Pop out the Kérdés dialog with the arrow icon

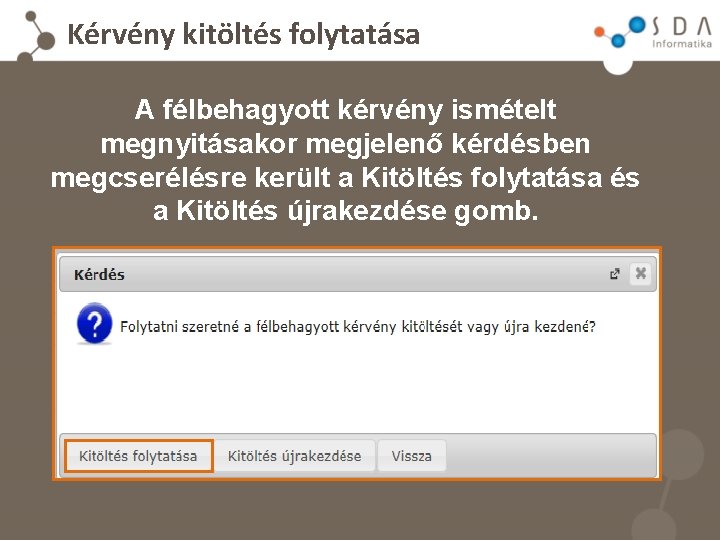coord(614,274)
